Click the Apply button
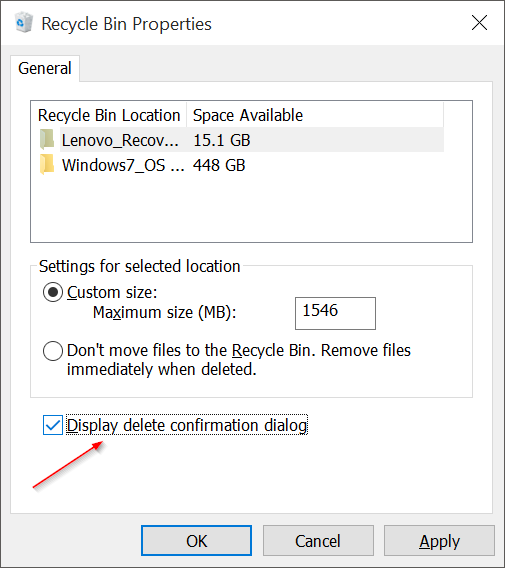The width and height of the screenshot is (505, 568). pyautogui.click(x=439, y=541)
